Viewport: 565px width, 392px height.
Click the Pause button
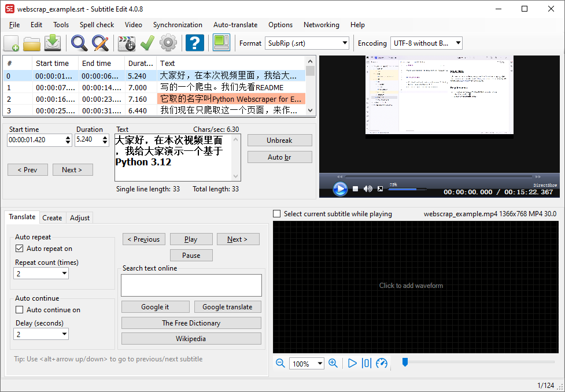[191, 256]
